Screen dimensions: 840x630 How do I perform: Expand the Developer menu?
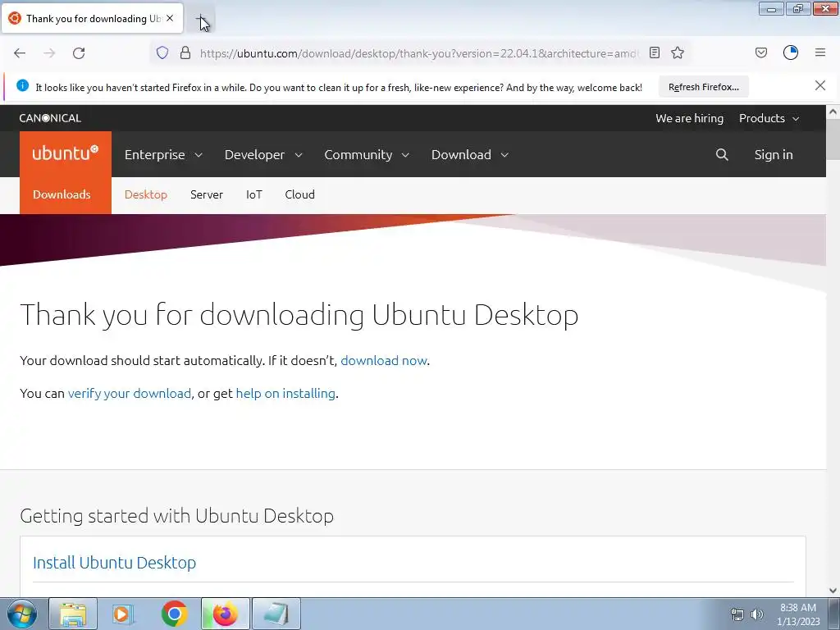point(263,154)
